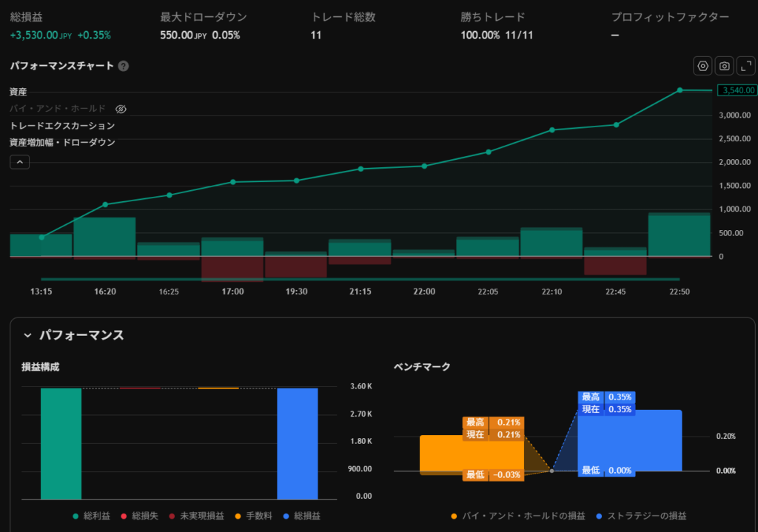Click the blue ストラテジーの損益 legend marker
The height and width of the screenshot is (532, 758).
tap(599, 516)
